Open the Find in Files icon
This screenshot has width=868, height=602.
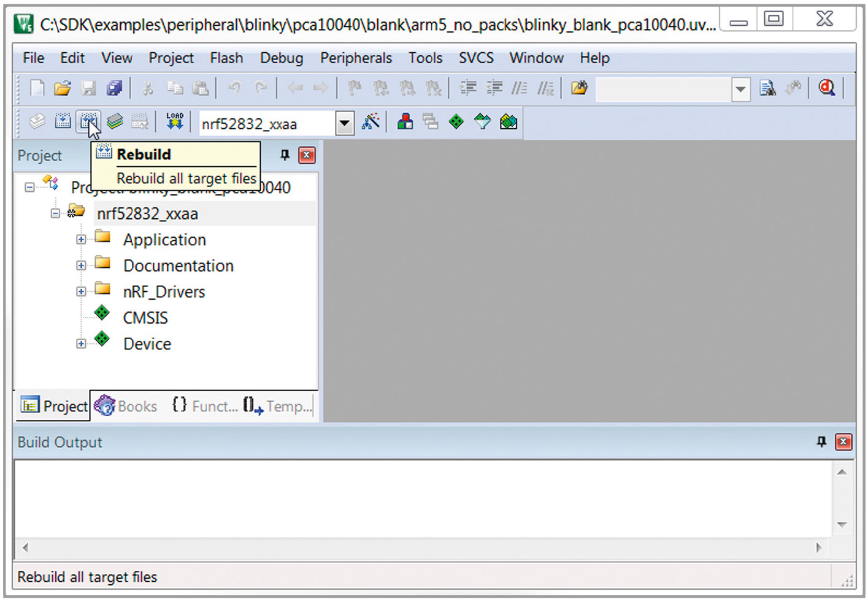pos(767,88)
